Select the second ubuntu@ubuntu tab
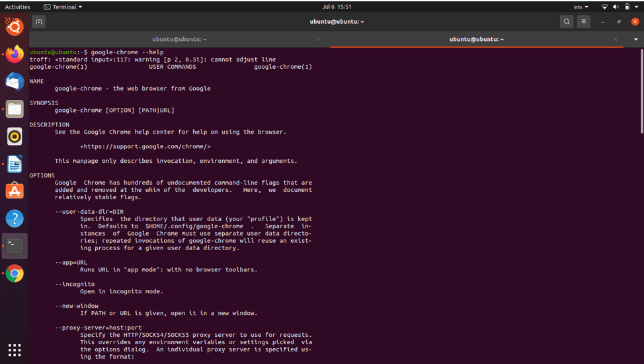 tap(477, 40)
